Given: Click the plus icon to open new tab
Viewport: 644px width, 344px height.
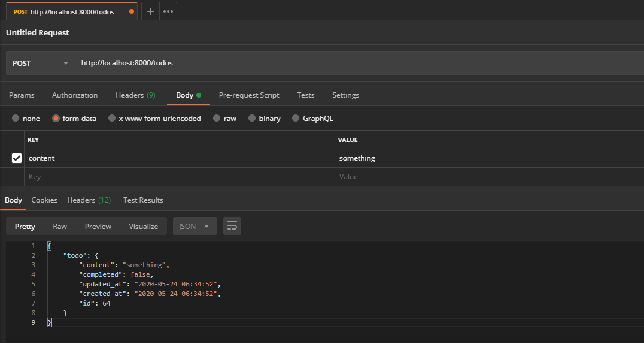Looking at the screenshot, I should coord(151,11).
